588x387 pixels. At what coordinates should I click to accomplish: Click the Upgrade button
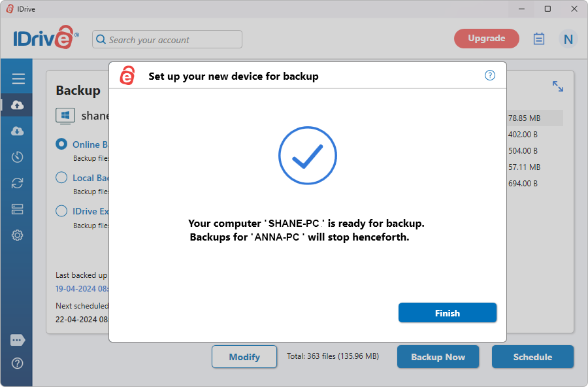tap(487, 39)
